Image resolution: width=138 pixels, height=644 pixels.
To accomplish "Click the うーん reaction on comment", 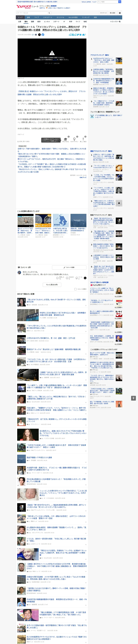I will pos(77,278).
